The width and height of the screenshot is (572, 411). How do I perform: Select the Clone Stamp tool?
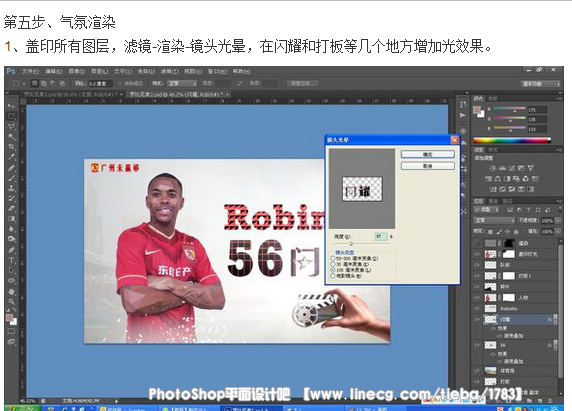click(11, 188)
